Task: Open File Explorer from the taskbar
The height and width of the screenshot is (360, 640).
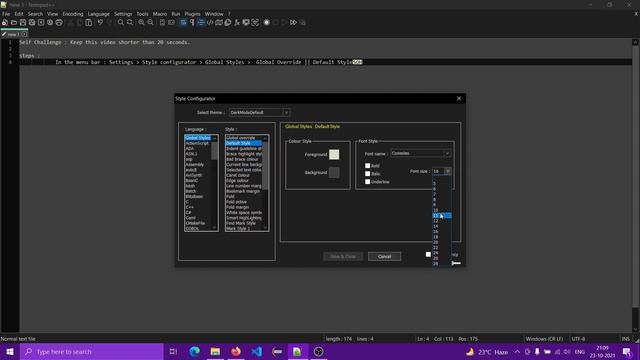Action: 215,351
